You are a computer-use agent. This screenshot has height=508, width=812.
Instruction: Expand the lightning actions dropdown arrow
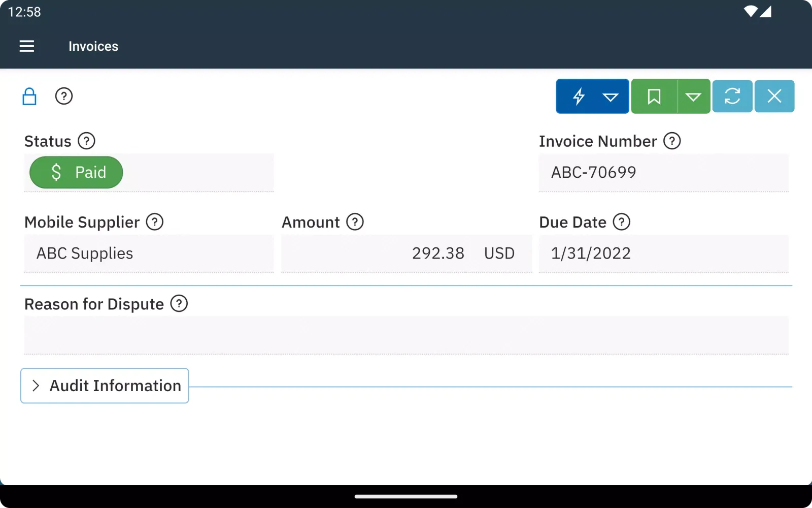[611, 97]
